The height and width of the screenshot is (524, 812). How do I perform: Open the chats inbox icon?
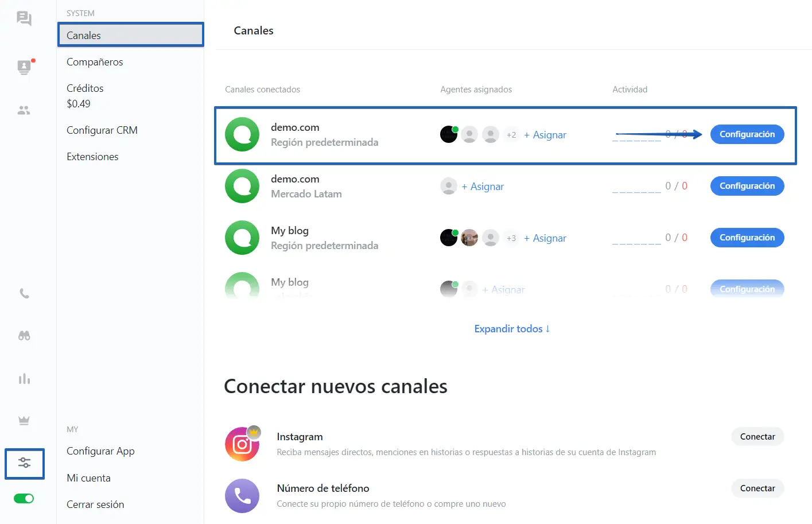pos(24,19)
